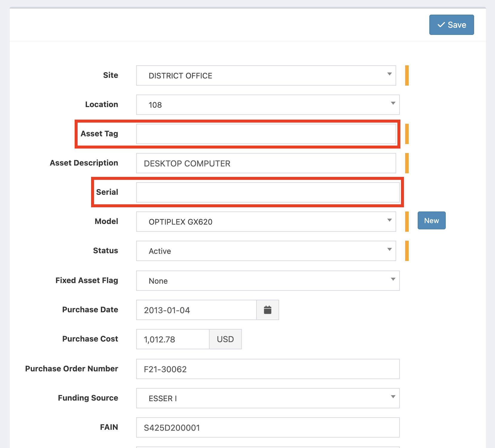Click the New model button
The image size is (495, 448).
pos(431,221)
